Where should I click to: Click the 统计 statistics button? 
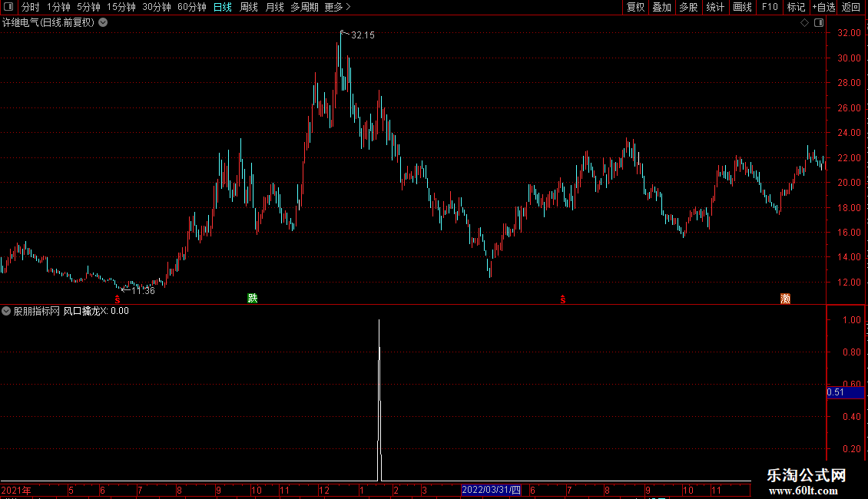(715, 7)
